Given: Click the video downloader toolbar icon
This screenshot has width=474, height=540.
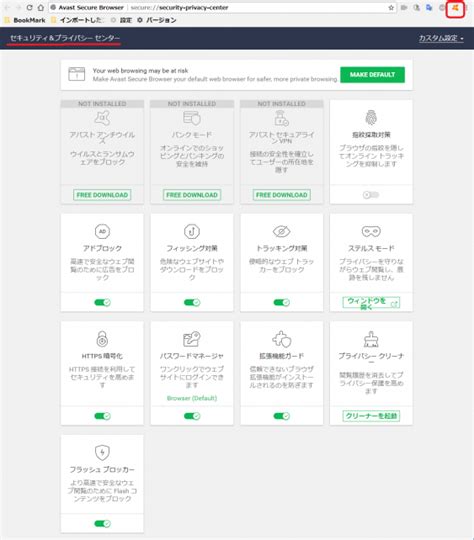Looking at the screenshot, I should [404, 8].
